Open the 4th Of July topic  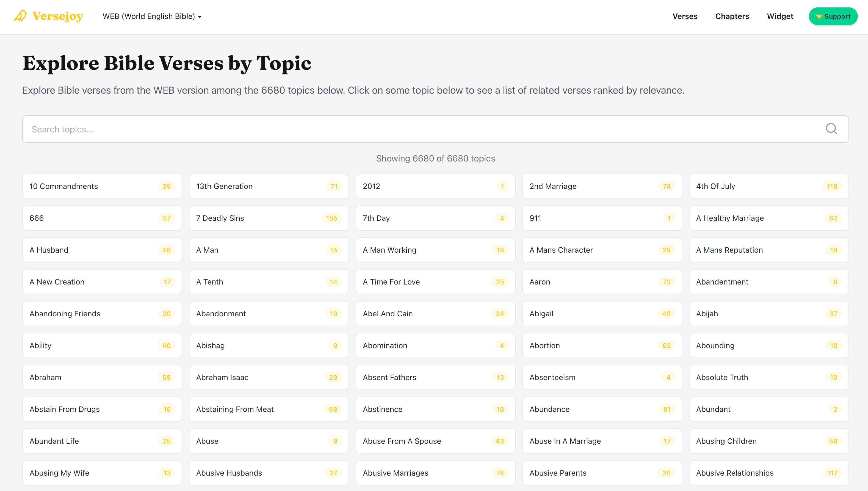pyautogui.click(x=769, y=186)
